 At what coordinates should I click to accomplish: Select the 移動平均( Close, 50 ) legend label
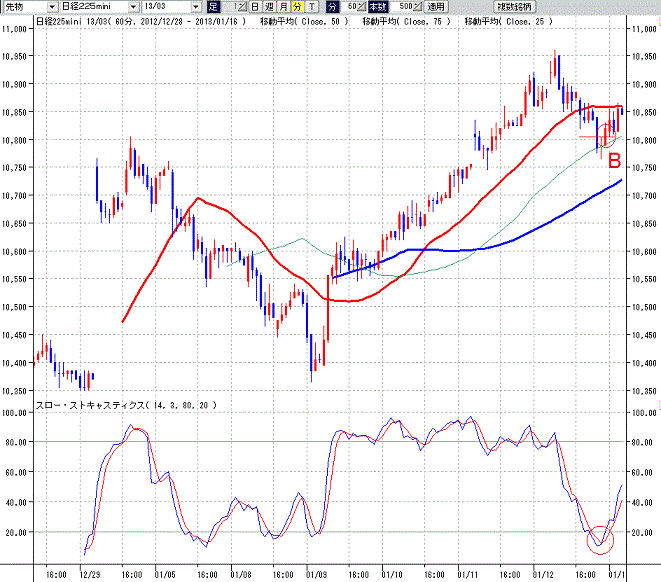304,21
